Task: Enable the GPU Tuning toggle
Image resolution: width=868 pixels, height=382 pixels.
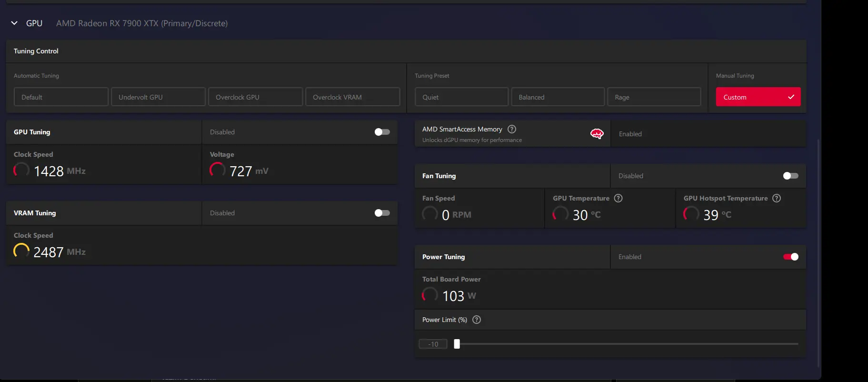Action: (x=382, y=132)
